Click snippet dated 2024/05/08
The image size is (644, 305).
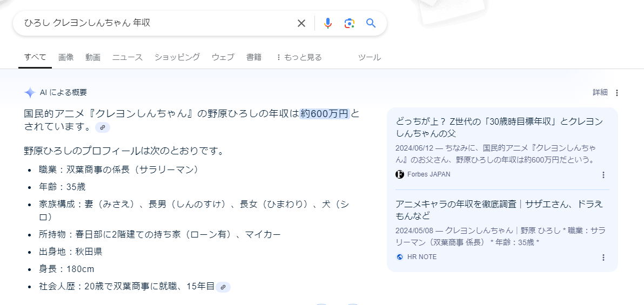(501, 236)
